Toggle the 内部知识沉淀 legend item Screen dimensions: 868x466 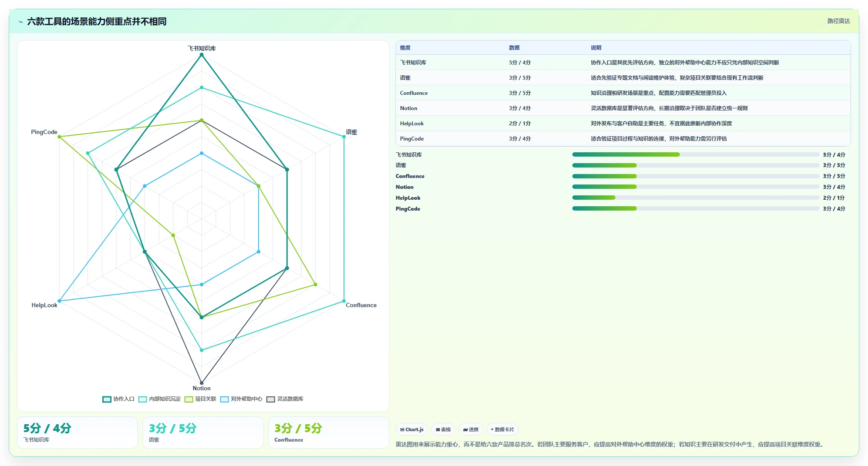[x=159, y=399]
